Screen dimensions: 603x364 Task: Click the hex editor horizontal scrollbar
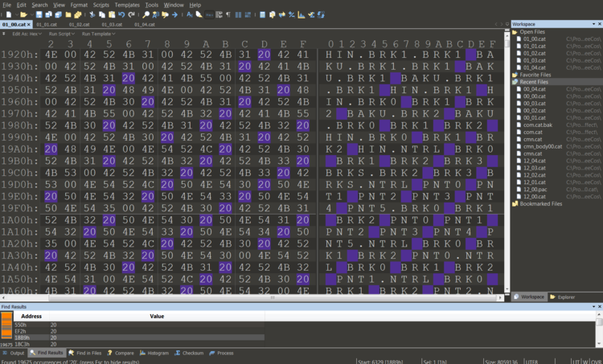coord(273,297)
